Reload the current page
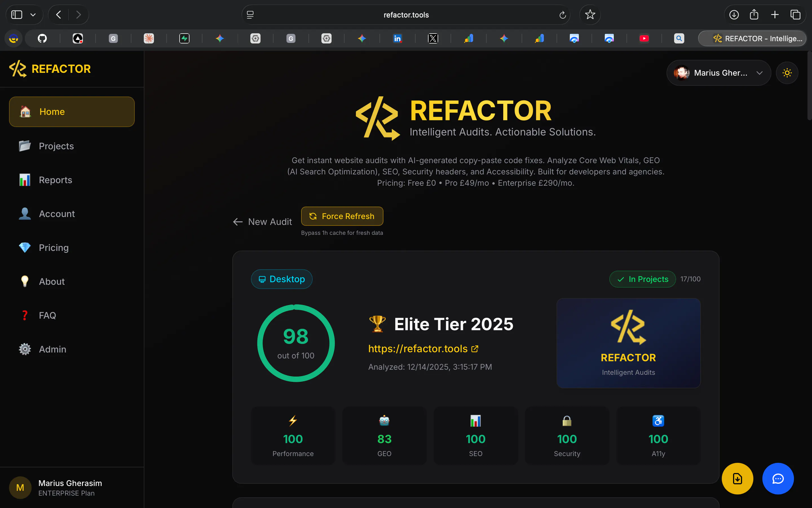 point(563,15)
